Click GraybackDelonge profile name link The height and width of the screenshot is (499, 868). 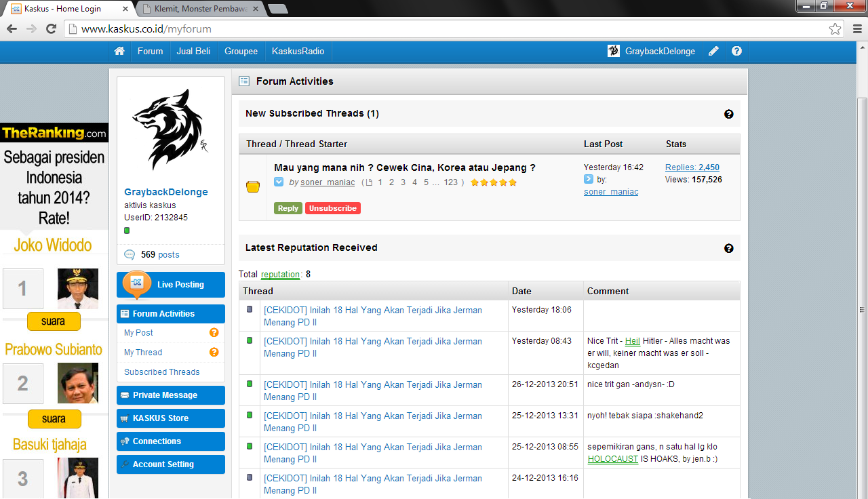[x=166, y=192]
